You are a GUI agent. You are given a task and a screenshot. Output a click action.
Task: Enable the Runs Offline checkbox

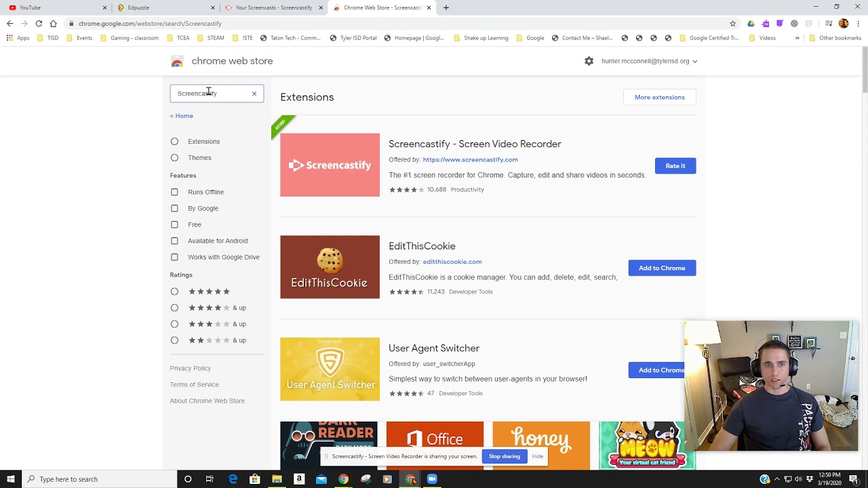point(174,192)
